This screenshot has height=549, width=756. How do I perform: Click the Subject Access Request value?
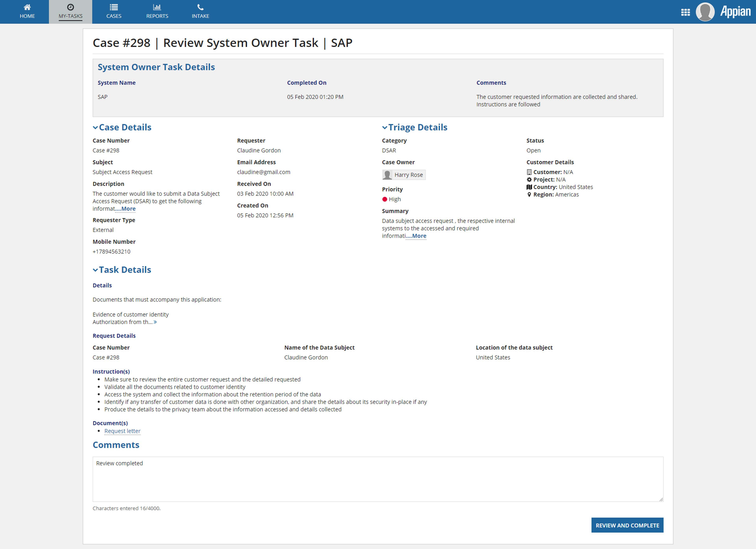tap(122, 172)
